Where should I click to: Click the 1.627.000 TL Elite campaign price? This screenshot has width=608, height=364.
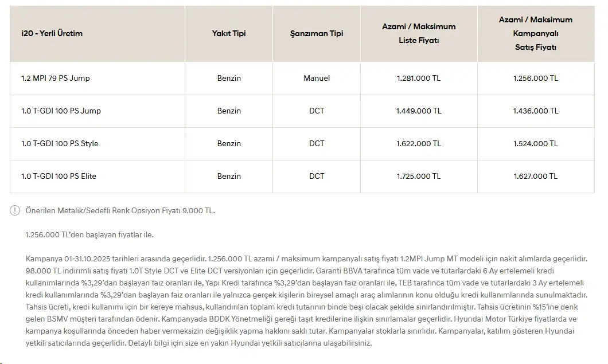tap(536, 176)
